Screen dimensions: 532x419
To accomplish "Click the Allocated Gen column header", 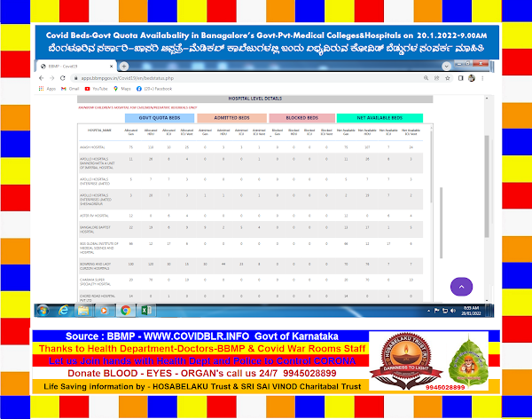I will (x=130, y=132).
